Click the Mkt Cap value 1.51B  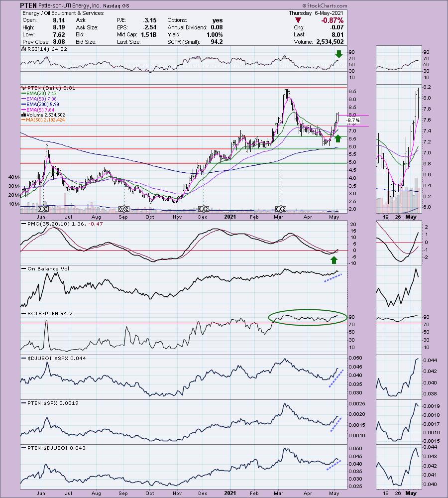(148, 35)
